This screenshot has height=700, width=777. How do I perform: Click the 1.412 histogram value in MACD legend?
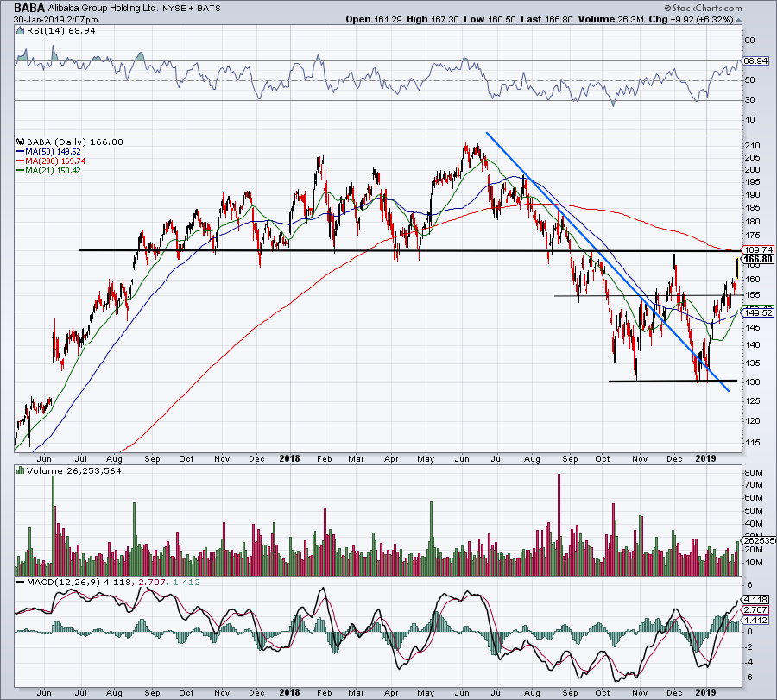pos(186,582)
